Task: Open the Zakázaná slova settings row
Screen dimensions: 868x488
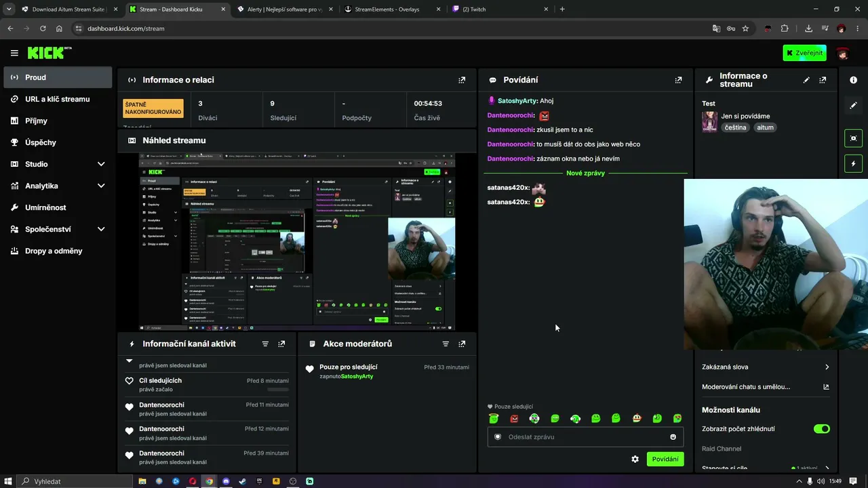Action: click(x=766, y=367)
